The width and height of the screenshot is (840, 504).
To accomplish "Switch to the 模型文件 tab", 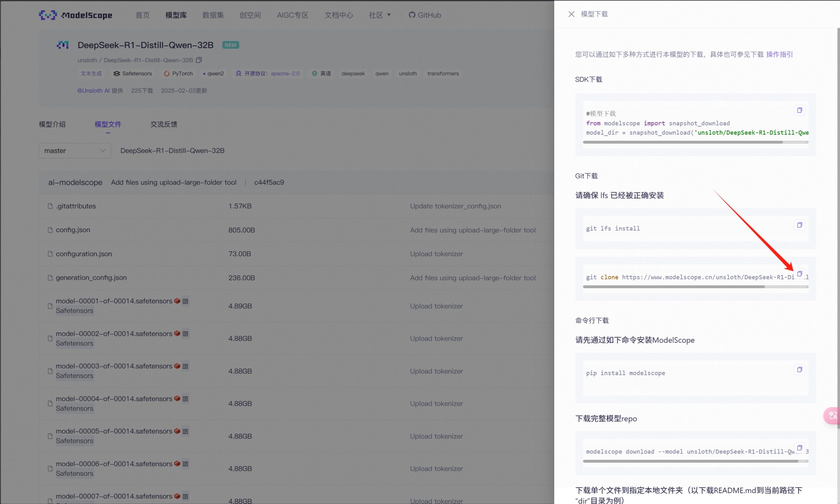I will pos(108,124).
